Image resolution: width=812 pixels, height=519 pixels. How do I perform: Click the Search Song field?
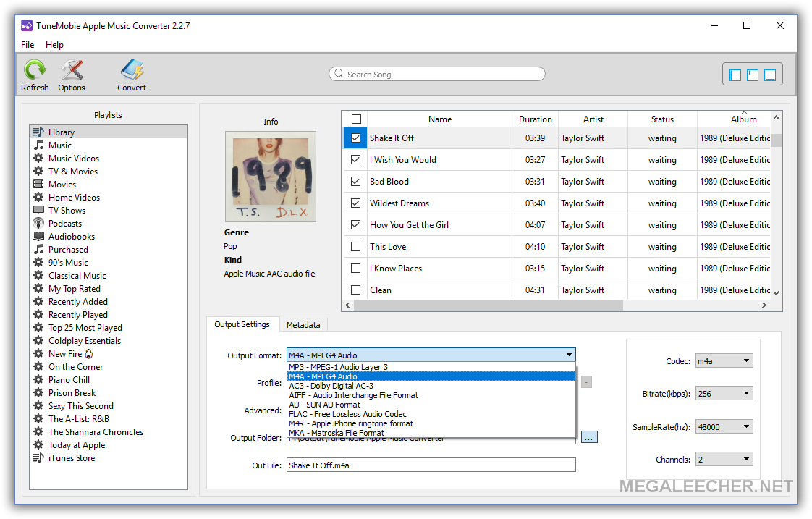point(437,74)
